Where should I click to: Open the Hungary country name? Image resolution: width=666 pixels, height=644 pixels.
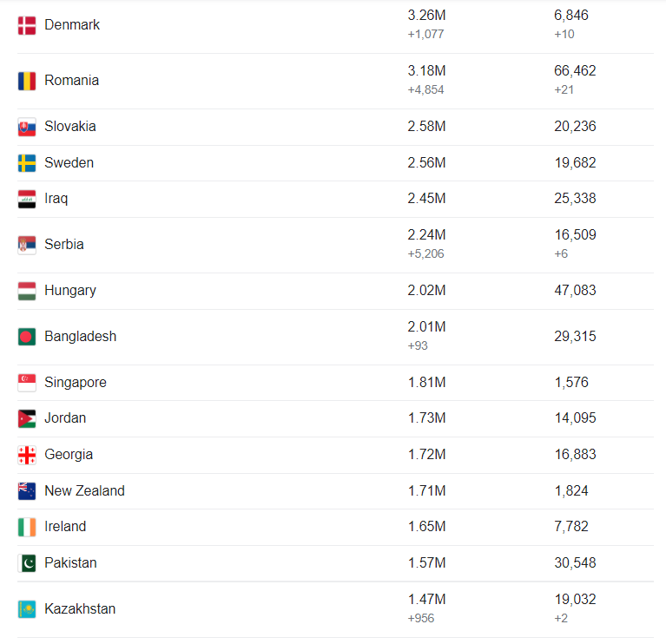coord(70,291)
